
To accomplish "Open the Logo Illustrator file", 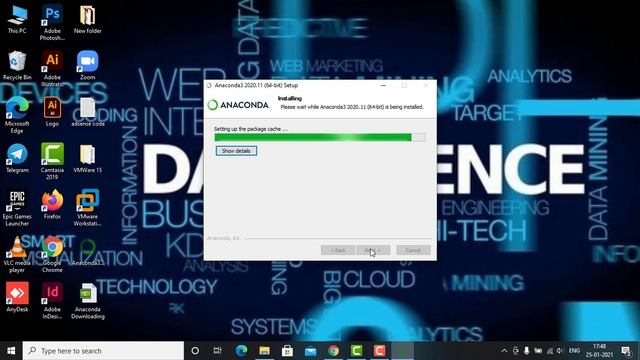I will pos(52,112).
